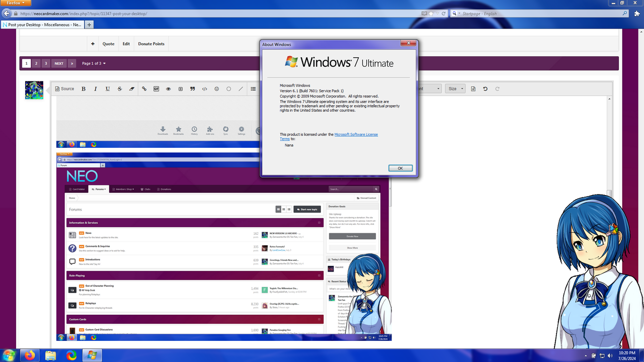Open the Firefox application menu button
The image size is (644, 362).
point(16,3)
